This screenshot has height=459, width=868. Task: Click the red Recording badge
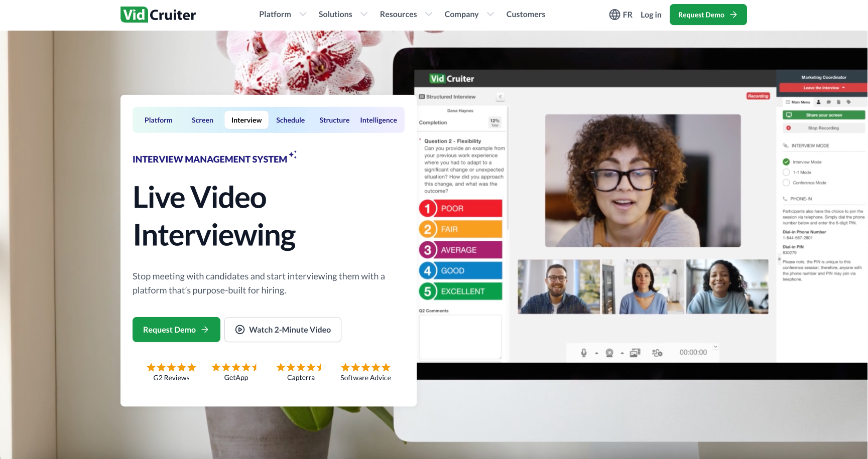[x=758, y=96]
